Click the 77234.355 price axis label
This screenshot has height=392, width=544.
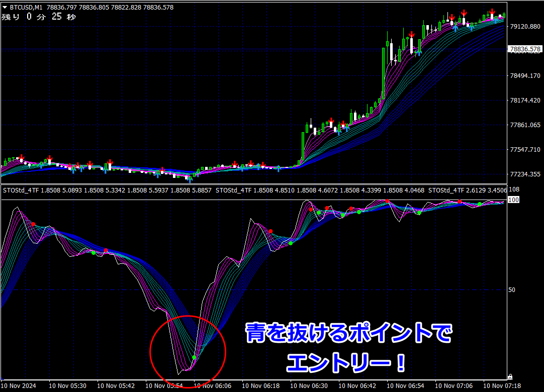[525, 174]
